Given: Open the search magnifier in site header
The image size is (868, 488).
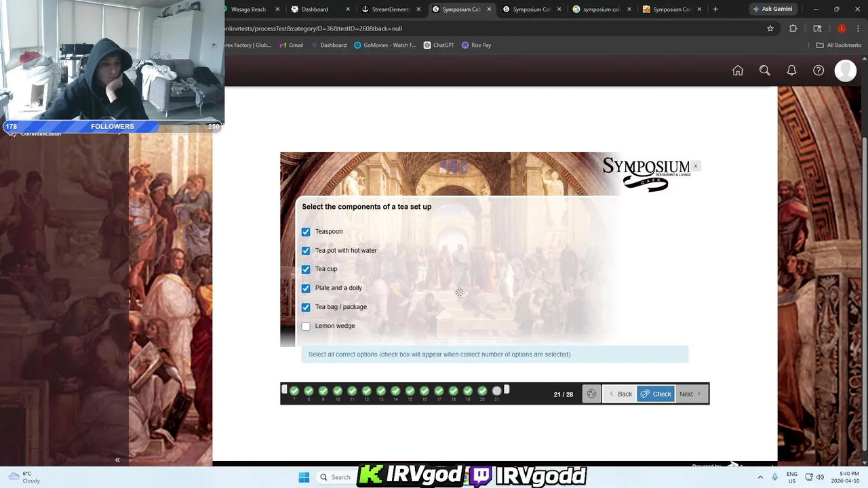Looking at the screenshot, I should [x=764, y=70].
